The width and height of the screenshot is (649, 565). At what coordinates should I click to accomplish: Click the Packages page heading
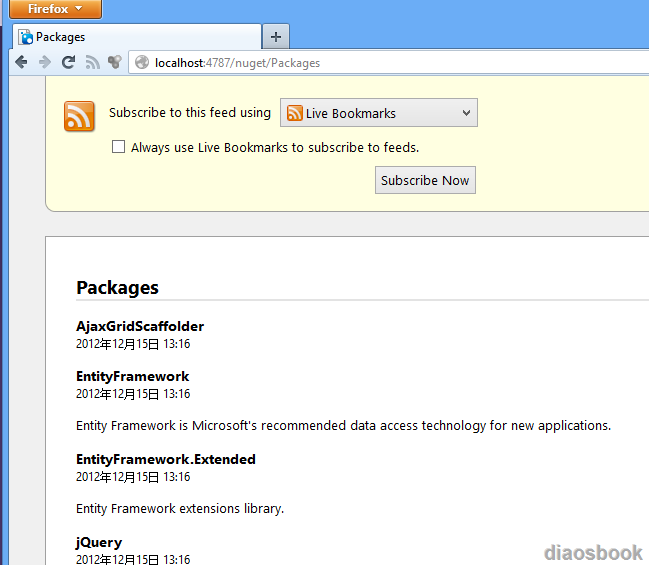click(117, 288)
